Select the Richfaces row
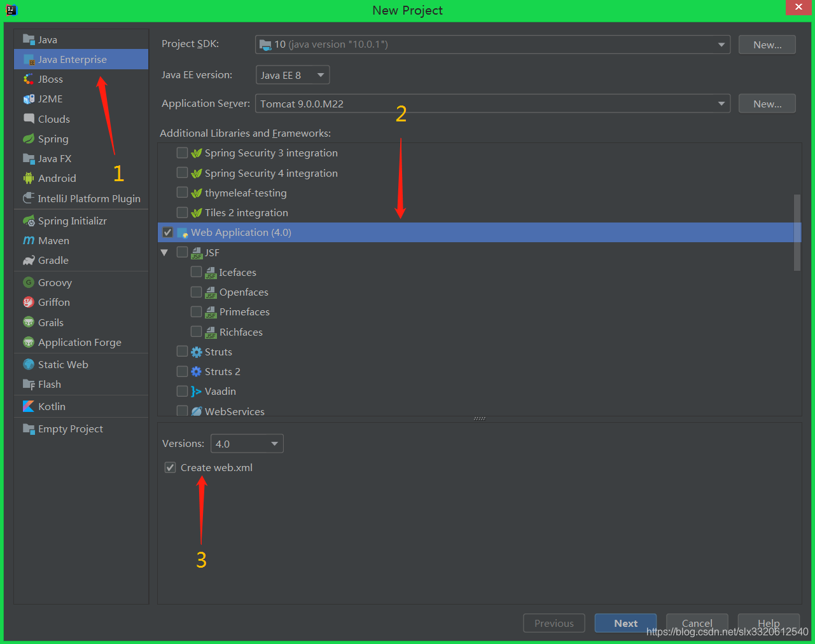Screen dimensions: 815x644 [x=479, y=332]
